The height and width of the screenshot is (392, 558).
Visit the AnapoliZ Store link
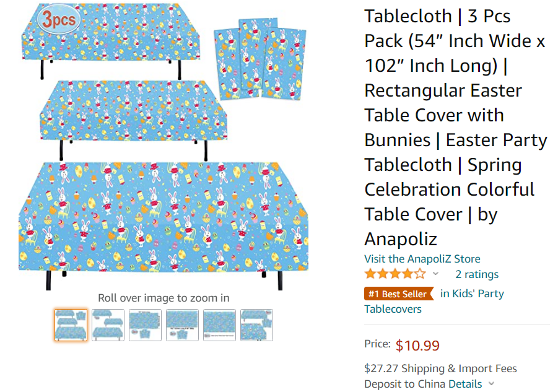coord(422,259)
